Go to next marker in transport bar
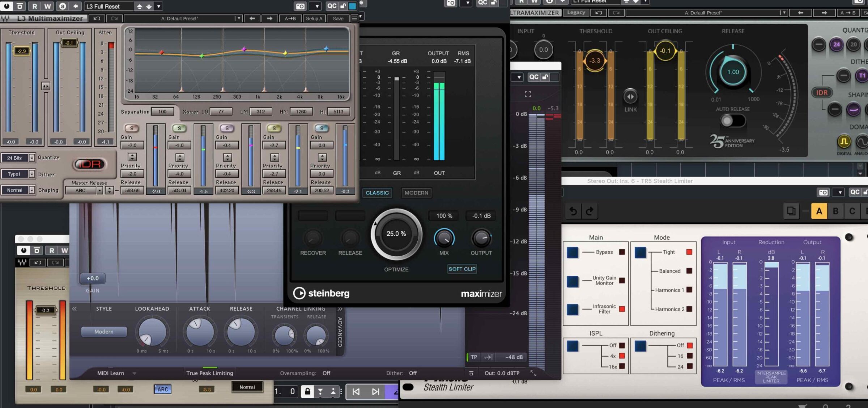The image size is (868, 408). [x=376, y=391]
